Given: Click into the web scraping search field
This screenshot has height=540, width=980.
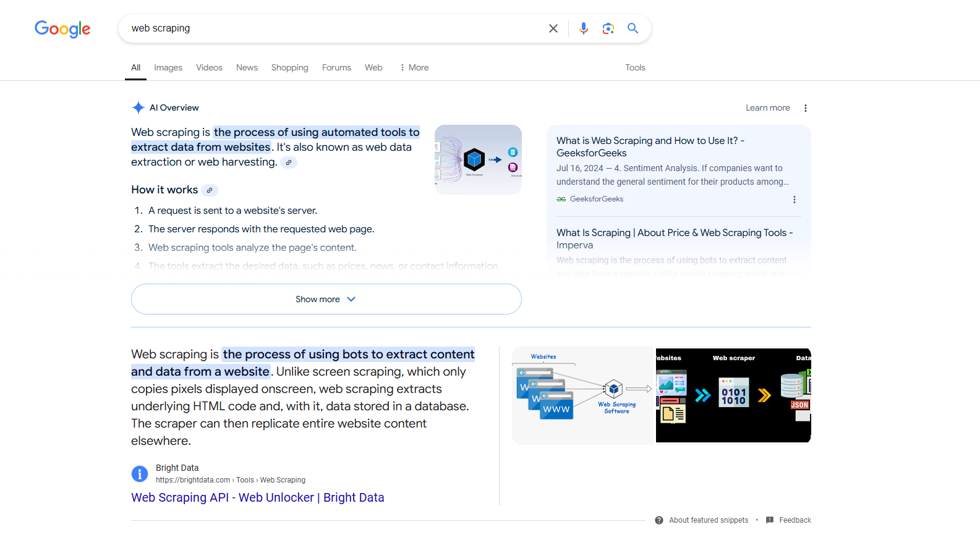Looking at the screenshot, I should 334,28.
